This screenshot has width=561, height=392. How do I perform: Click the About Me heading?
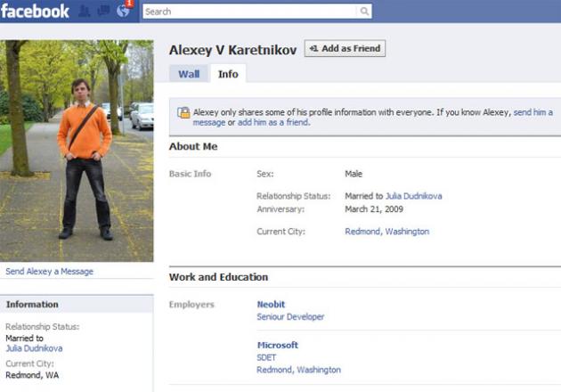pos(193,146)
